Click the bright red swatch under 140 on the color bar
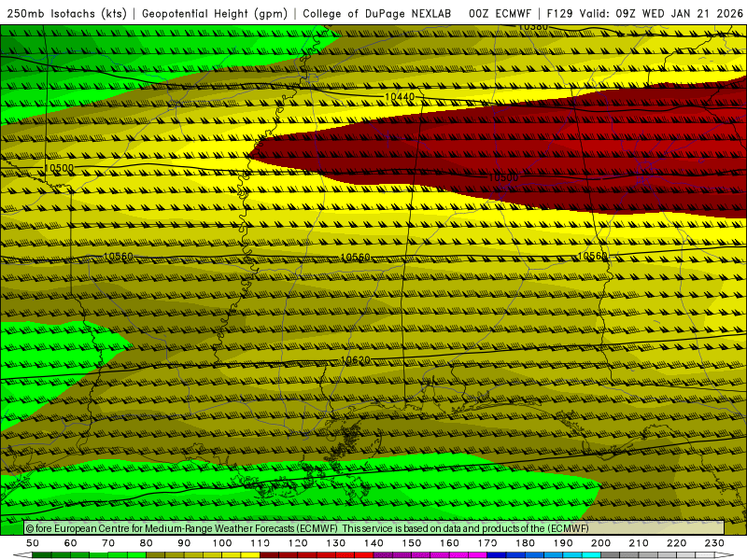 point(364,555)
